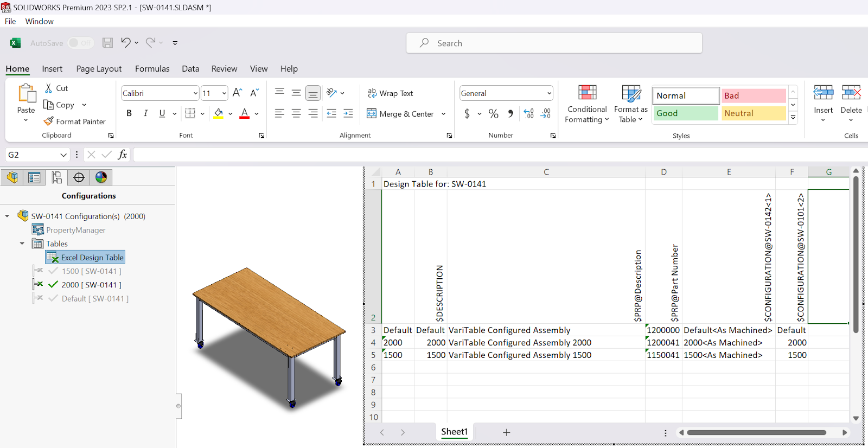The height and width of the screenshot is (448, 868).
Task: Click the Save icon in title bar
Action: click(x=108, y=43)
